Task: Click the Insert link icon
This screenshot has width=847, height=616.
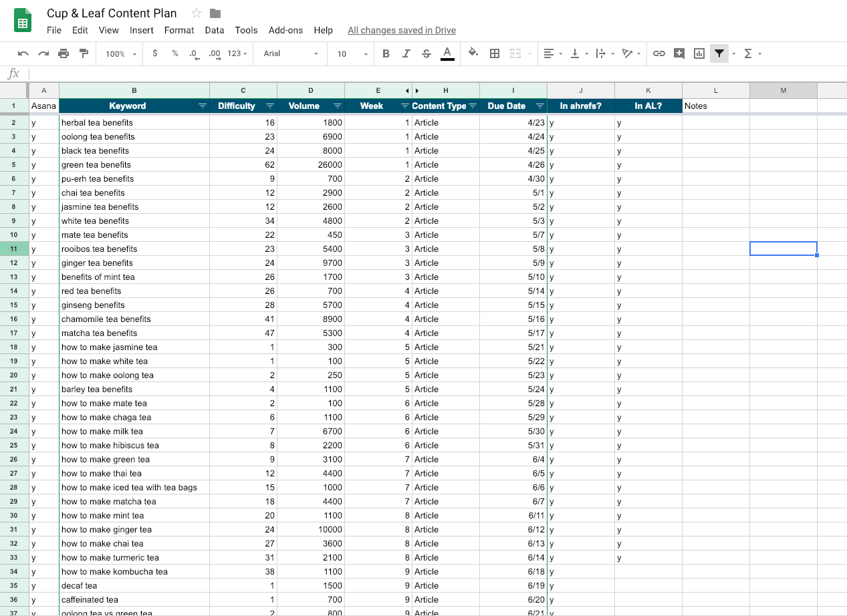Action: coord(659,53)
